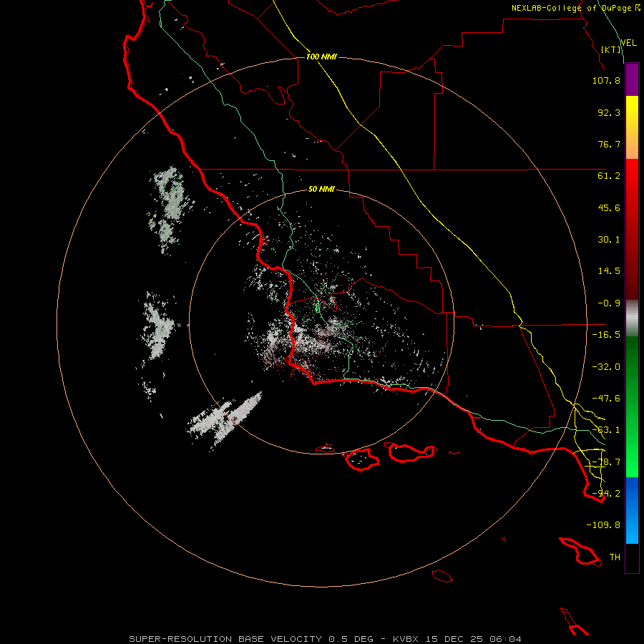This screenshot has width=644, height=644.
Task: Click the -47.6 legend value
Action: [606, 399]
